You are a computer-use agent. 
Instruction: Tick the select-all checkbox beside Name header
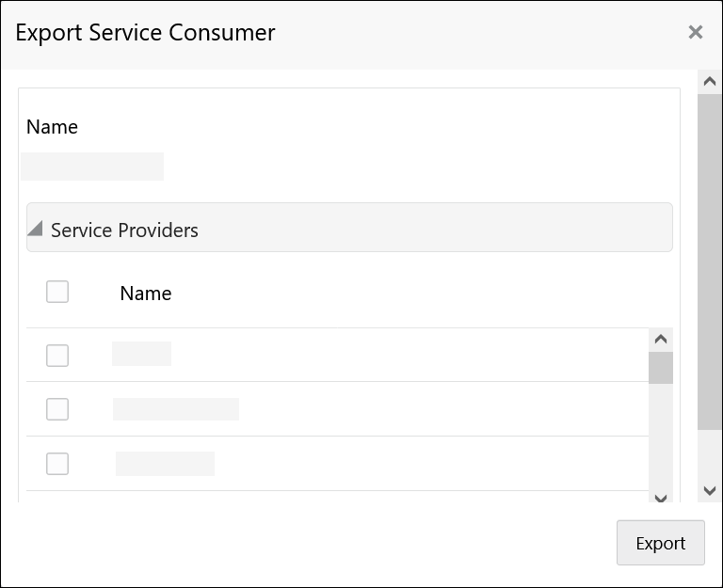(57, 292)
